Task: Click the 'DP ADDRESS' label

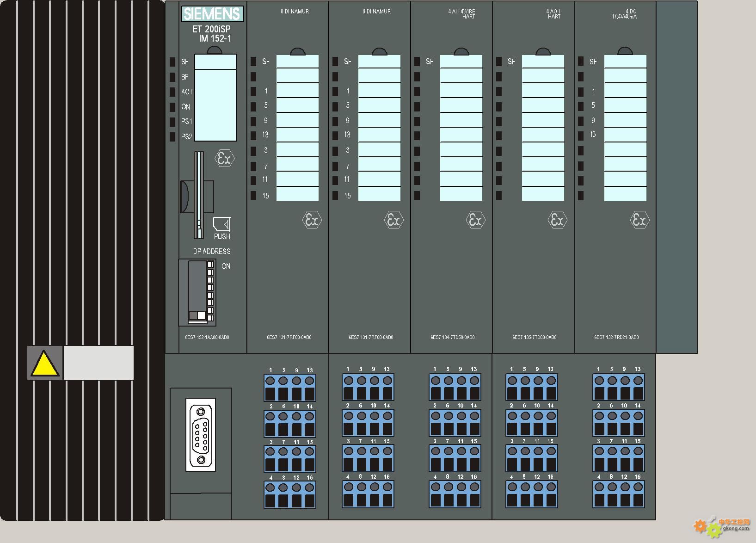Action: tap(212, 251)
